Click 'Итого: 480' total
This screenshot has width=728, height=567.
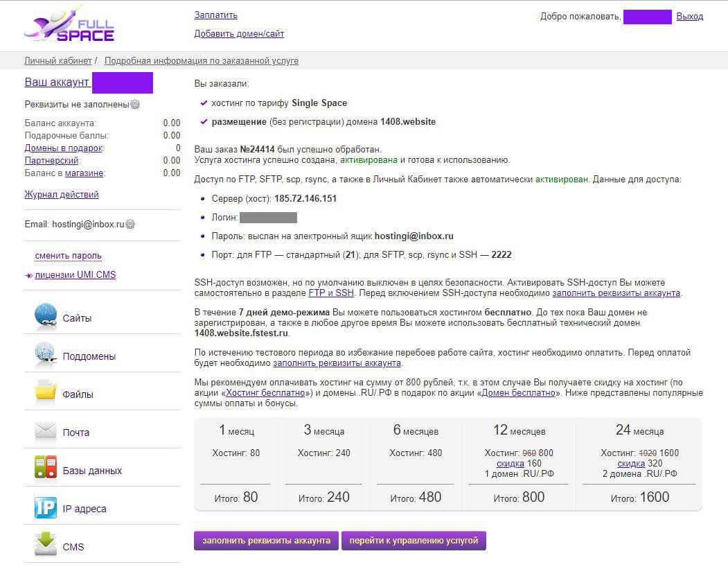416,497
